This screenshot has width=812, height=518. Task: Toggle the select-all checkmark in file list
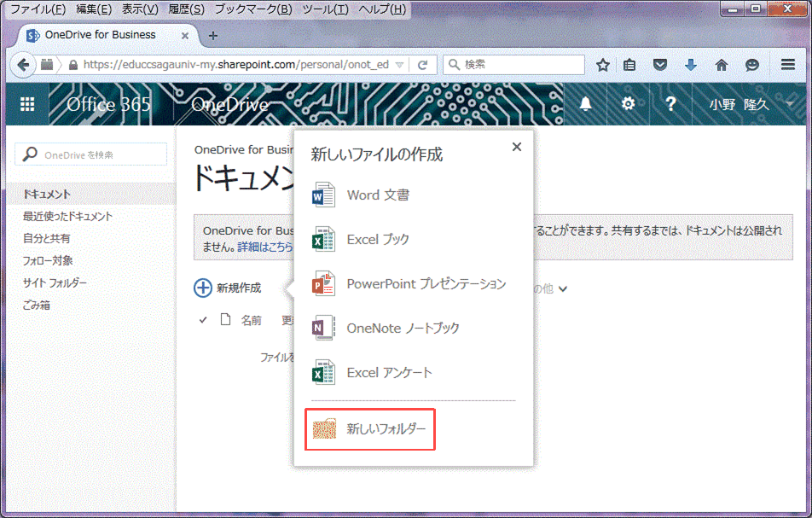tap(203, 320)
